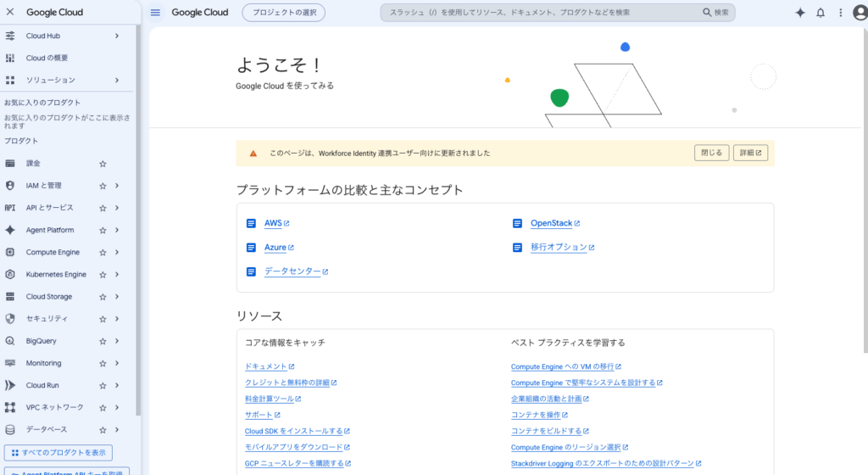Open the three-dot settings menu
This screenshot has width=868, height=475.
840,12
